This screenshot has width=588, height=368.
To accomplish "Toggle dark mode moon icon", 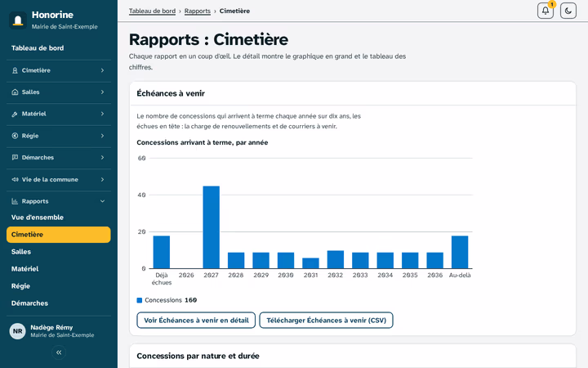I will coord(568,11).
